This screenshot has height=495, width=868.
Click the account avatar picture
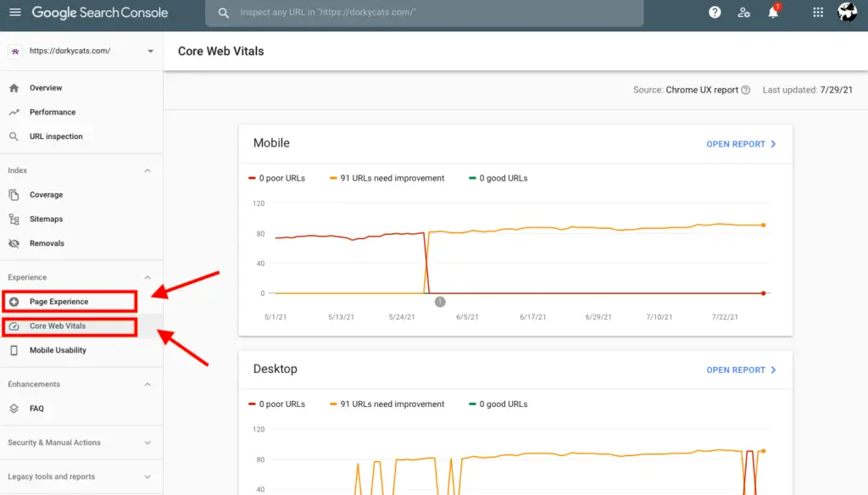[x=847, y=12]
